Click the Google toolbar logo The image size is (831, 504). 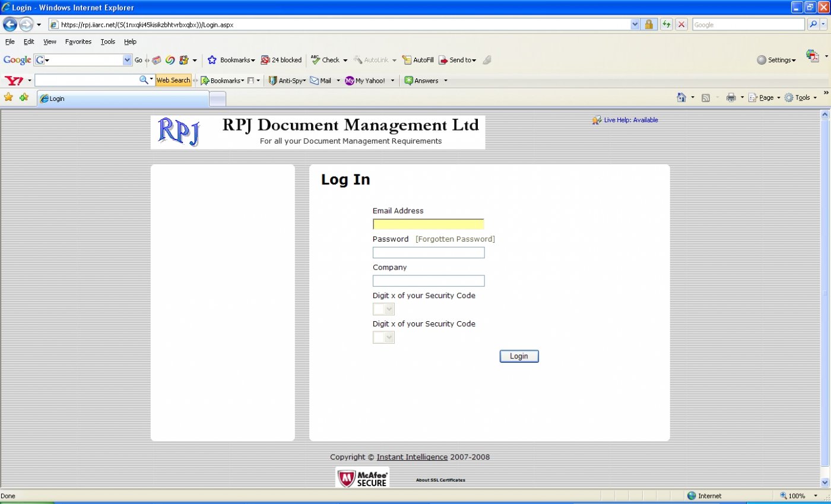click(x=17, y=60)
